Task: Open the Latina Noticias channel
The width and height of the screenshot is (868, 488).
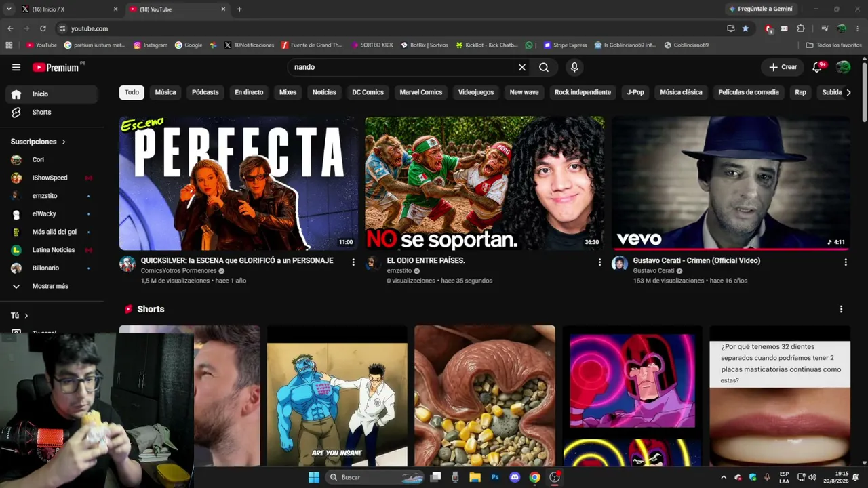Action: (52, 250)
